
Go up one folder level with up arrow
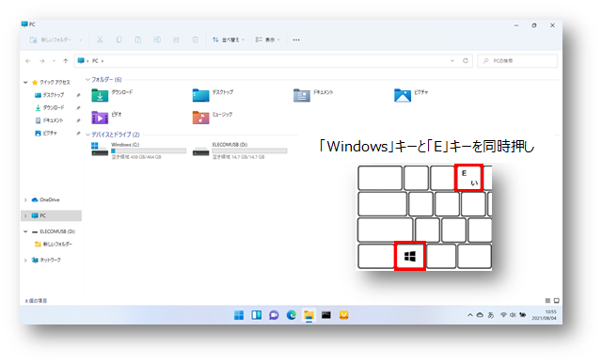click(66, 60)
